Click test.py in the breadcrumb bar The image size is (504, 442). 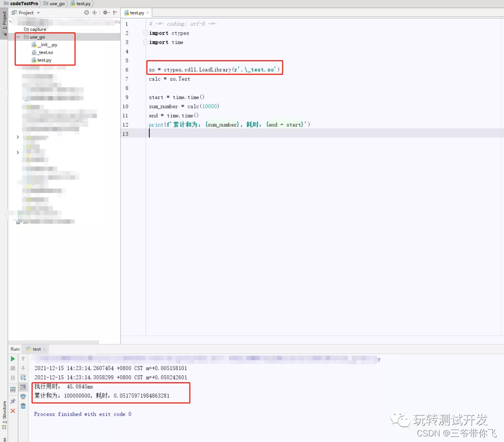pyautogui.click(x=81, y=4)
